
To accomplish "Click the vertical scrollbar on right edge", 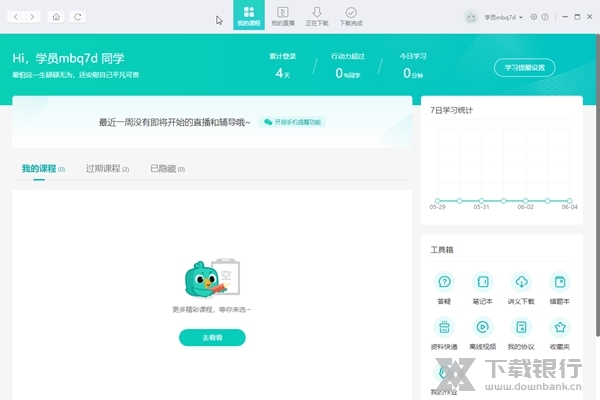I will coord(598,186).
